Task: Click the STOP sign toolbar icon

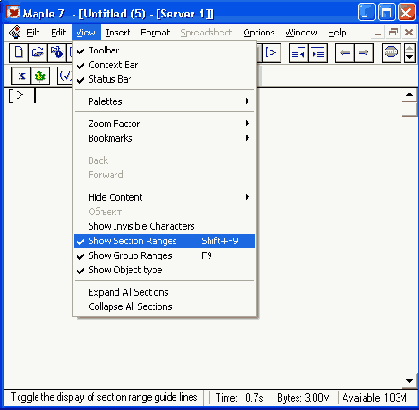Action: coord(391,53)
